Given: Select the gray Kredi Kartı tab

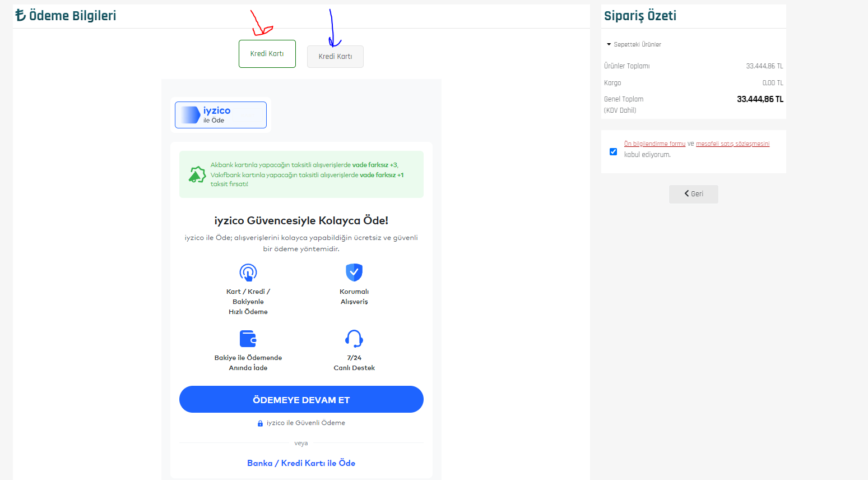Looking at the screenshot, I should coord(335,57).
